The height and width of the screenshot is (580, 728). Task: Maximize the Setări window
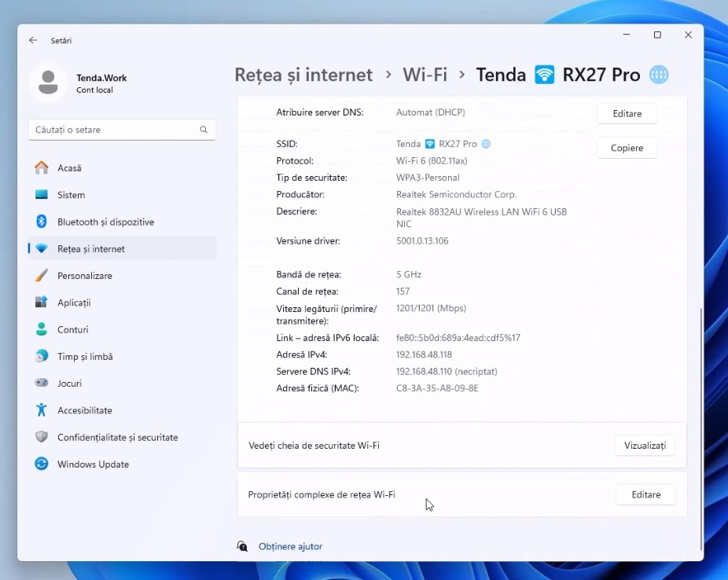pos(657,35)
